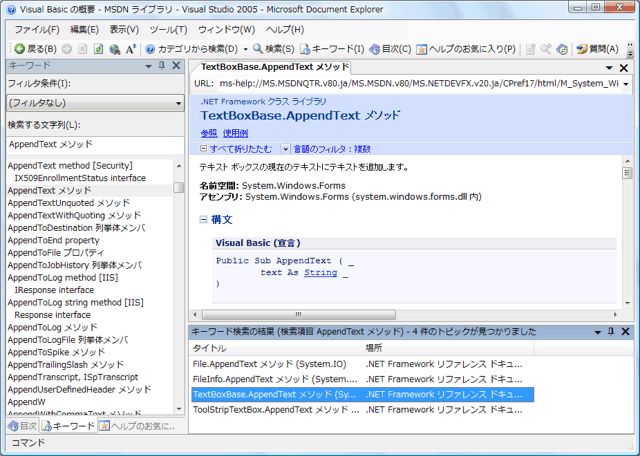Open the 言語のフィルタ dropdown arrow
Screen dimensions: 640x456
click(285, 149)
